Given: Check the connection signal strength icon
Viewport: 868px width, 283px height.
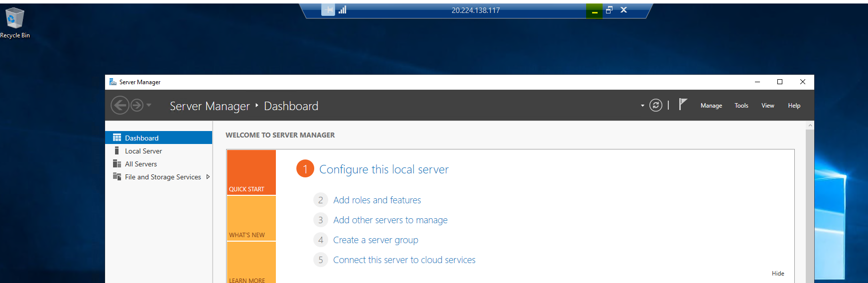Looking at the screenshot, I should 342,10.
